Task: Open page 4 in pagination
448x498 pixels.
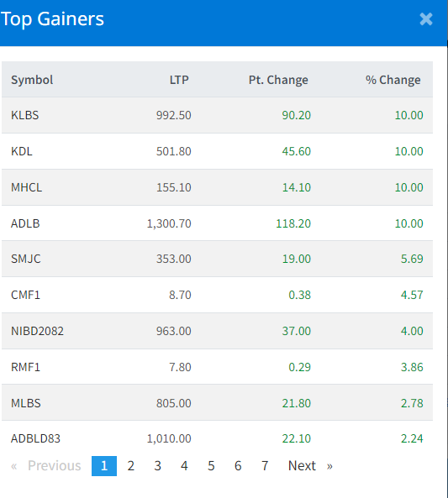Action: tap(184, 466)
